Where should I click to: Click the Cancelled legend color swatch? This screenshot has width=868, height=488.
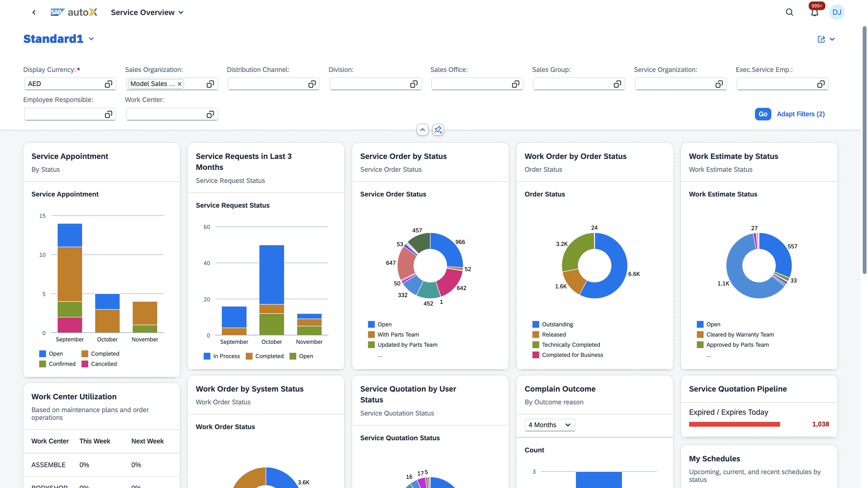[85, 364]
